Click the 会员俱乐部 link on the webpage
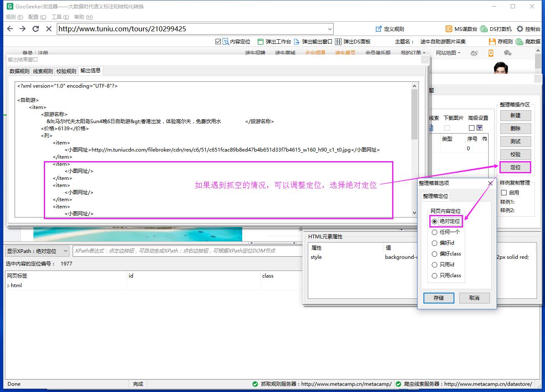This screenshot has height=392, width=545. click(378, 53)
